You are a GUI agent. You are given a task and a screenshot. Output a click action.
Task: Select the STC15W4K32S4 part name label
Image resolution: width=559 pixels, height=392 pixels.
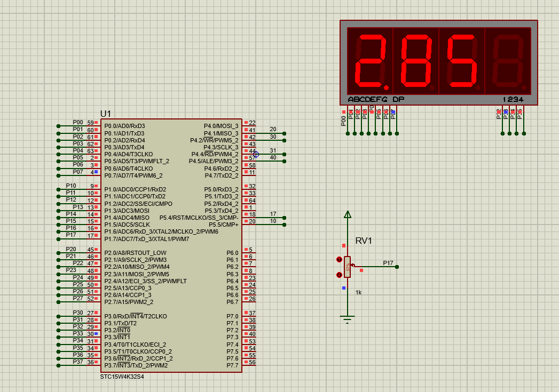point(122,376)
